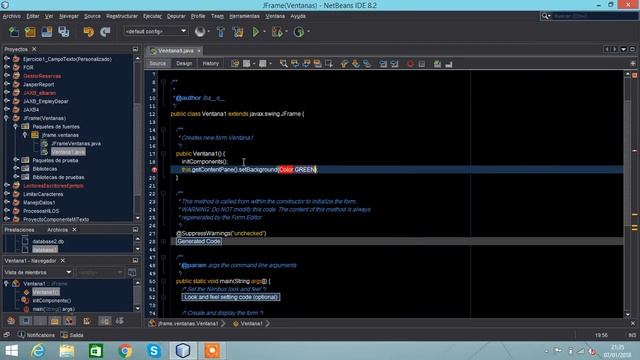Click the editor Uncomment icon
640x360 pixels.
click(x=449, y=64)
